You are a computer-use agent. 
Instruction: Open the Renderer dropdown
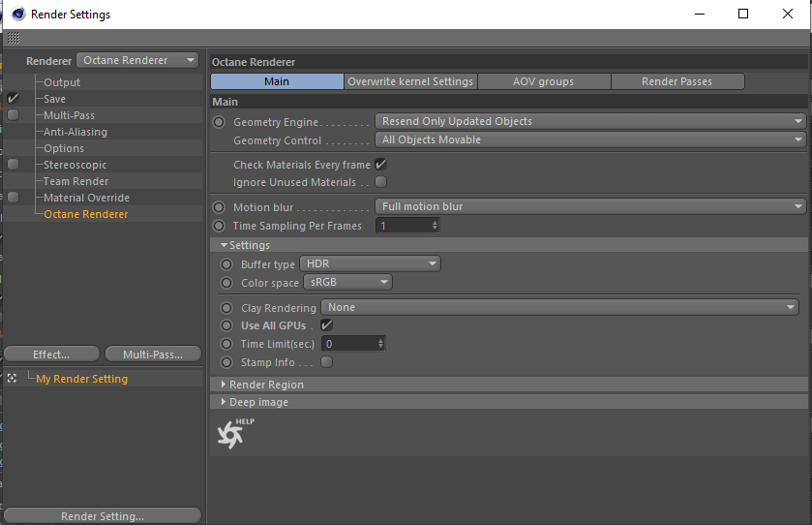tap(137, 60)
